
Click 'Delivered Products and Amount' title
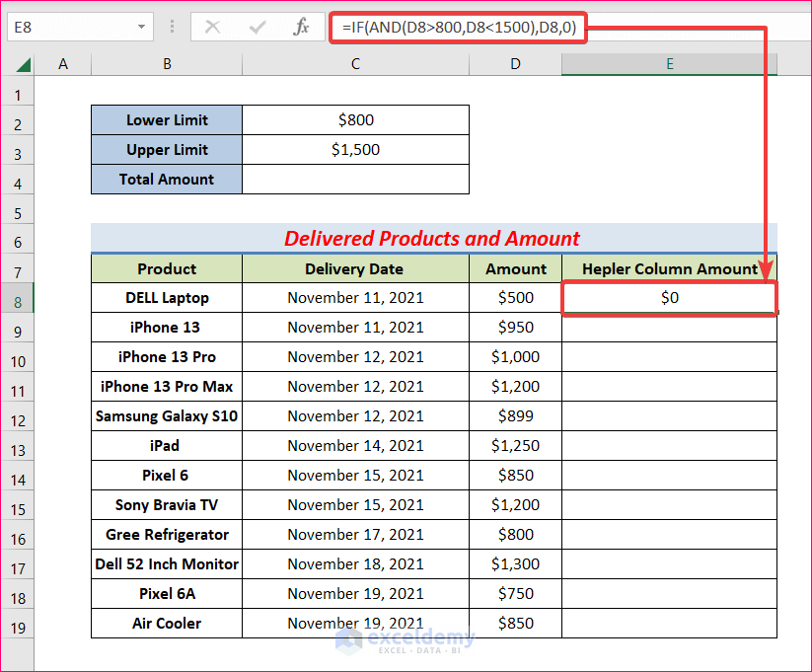coord(432,239)
